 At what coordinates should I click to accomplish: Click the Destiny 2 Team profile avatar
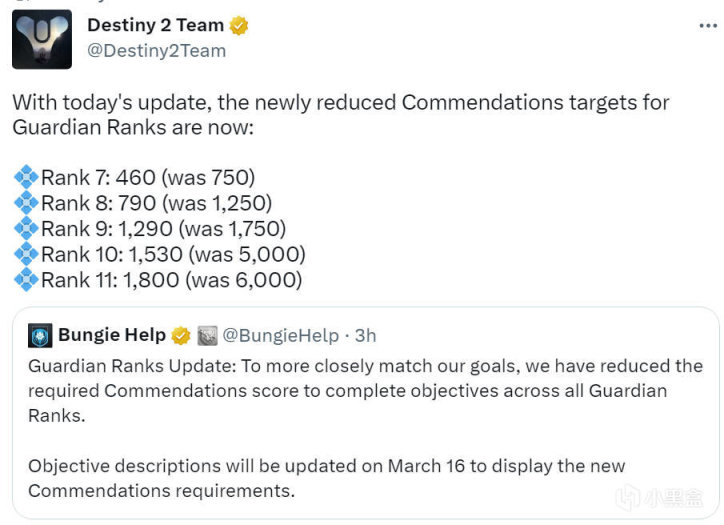[42, 39]
